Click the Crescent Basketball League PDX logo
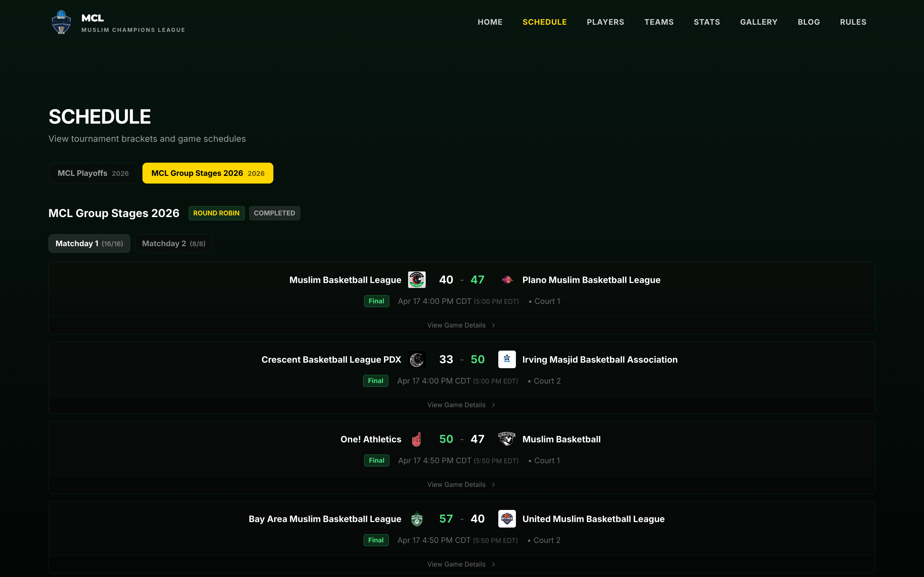This screenshot has width=924, height=577. pos(417,359)
